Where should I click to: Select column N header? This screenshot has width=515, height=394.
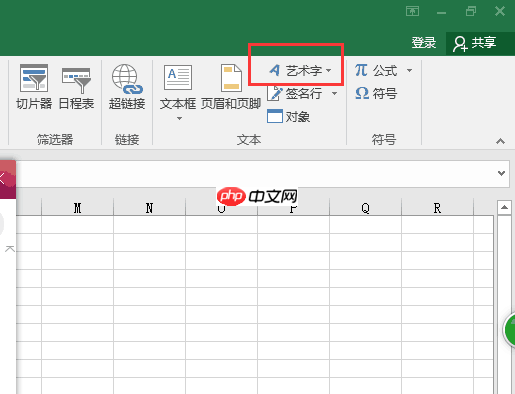[x=149, y=208]
